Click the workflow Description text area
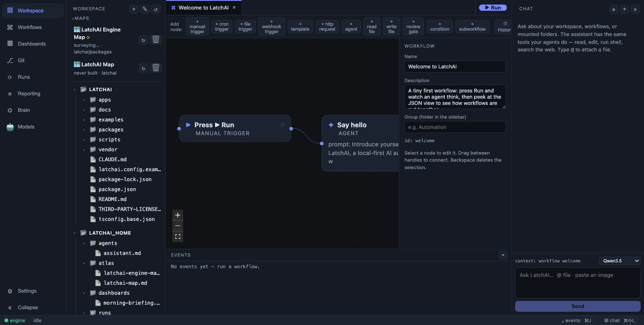The height and width of the screenshot is (325, 644). pos(455,97)
